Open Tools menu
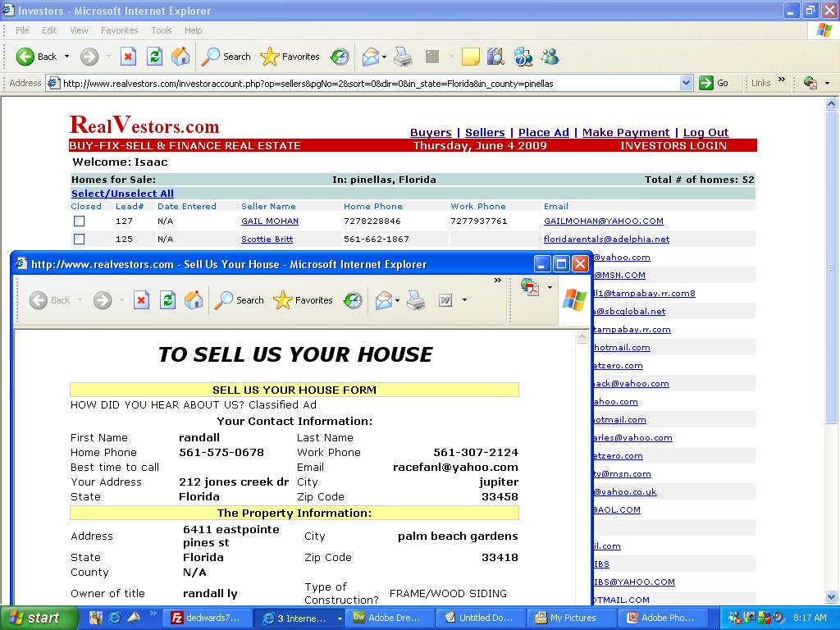840x630 pixels. [162, 30]
